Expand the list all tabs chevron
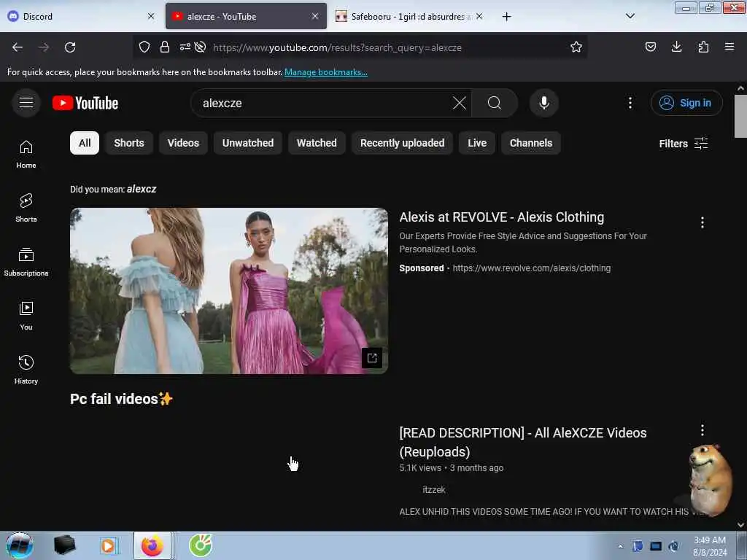This screenshot has width=747, height=560. coord(630,16)
